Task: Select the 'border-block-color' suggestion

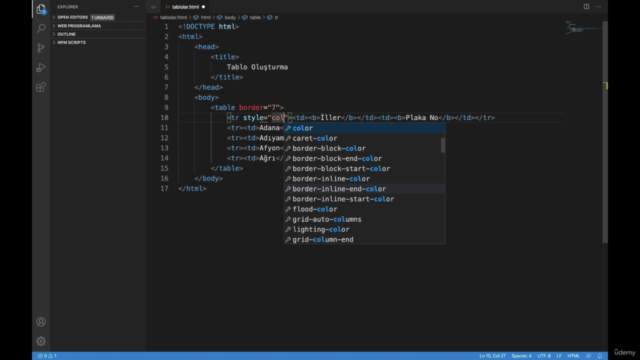Action: coord(364,149)
